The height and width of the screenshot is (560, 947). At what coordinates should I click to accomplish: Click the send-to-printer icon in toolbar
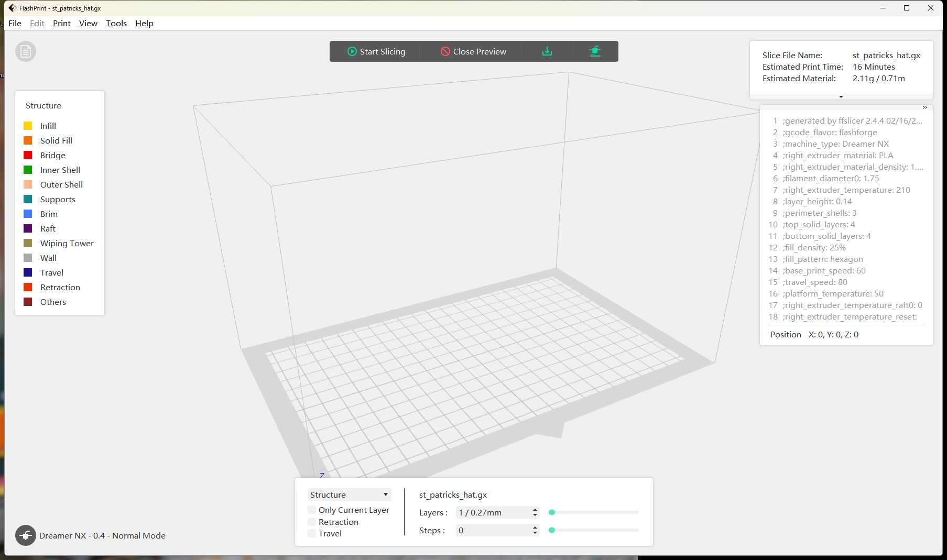pos(594,51)
